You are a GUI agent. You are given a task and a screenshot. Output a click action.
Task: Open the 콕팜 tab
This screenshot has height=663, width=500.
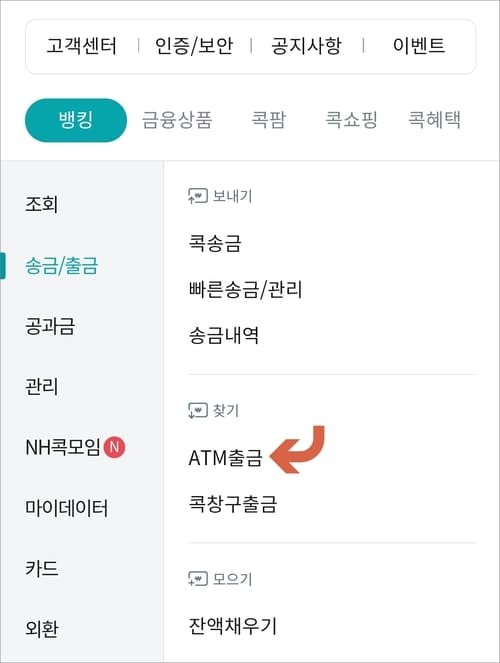pos(269,120)
